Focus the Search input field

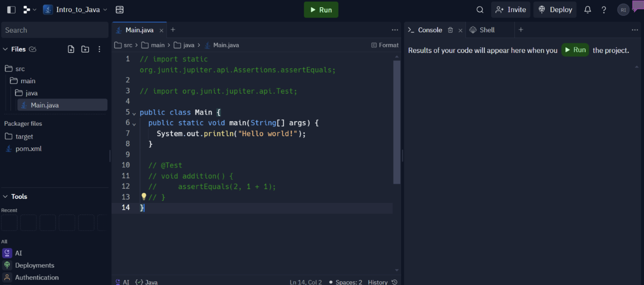[55, 30]
